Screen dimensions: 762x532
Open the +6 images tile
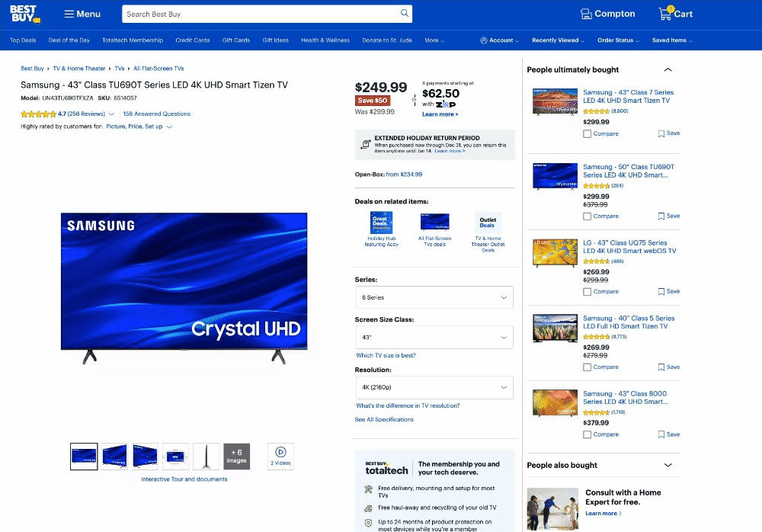pos(237,456)
